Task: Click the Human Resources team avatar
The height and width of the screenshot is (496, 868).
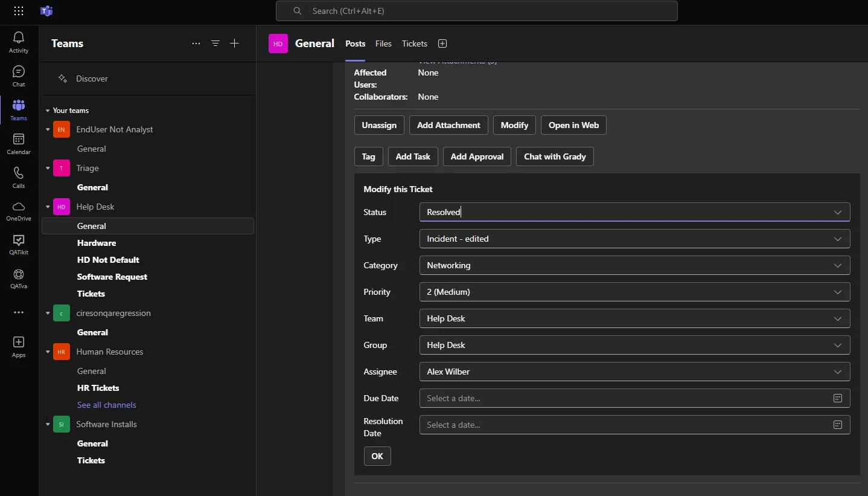Action: click(x=62, y=352)
